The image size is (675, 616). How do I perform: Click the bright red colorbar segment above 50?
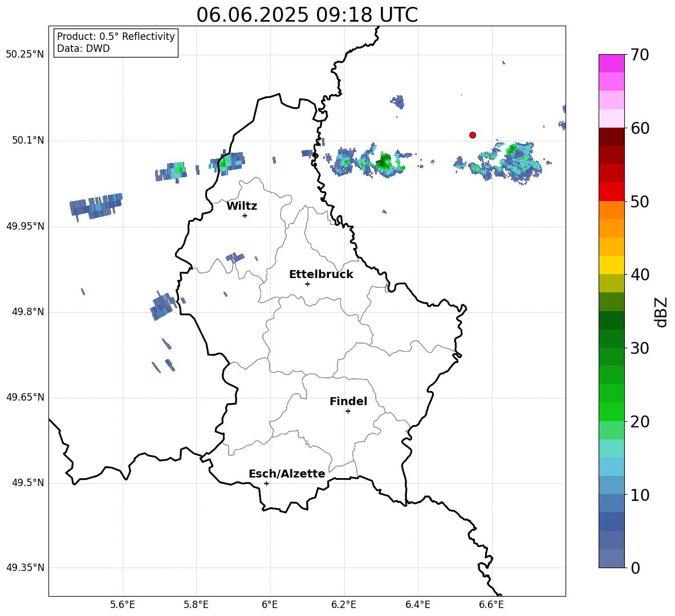point(612,191)
